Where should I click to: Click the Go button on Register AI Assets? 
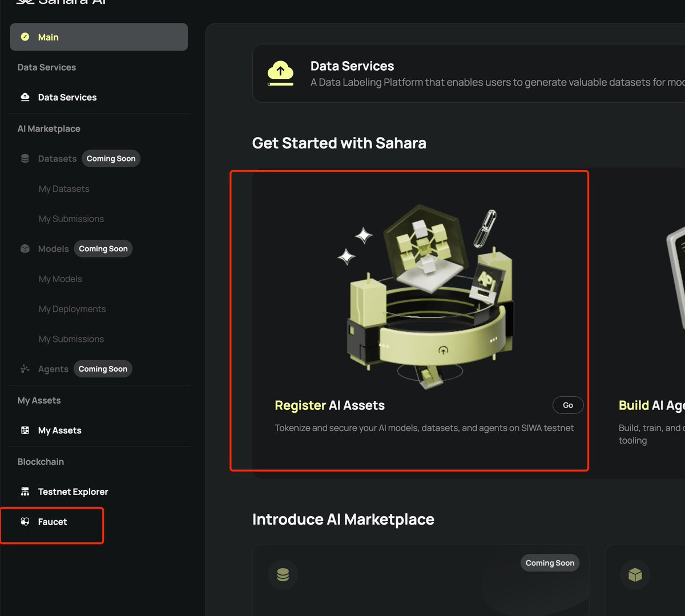tap(568, 405)
